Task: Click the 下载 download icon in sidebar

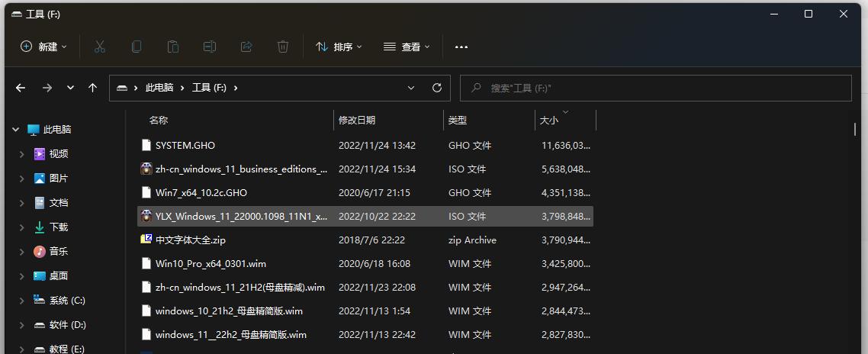Action: point(40,227)
